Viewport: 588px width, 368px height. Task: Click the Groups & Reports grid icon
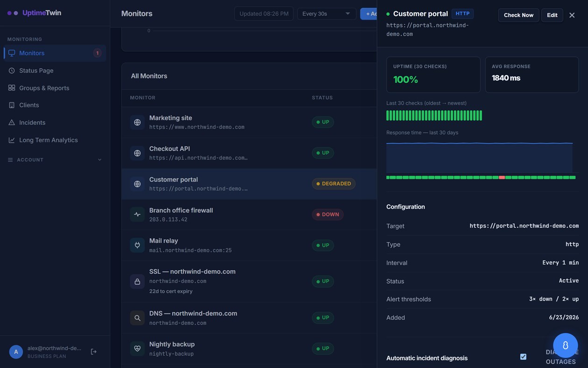click(12, 88)
